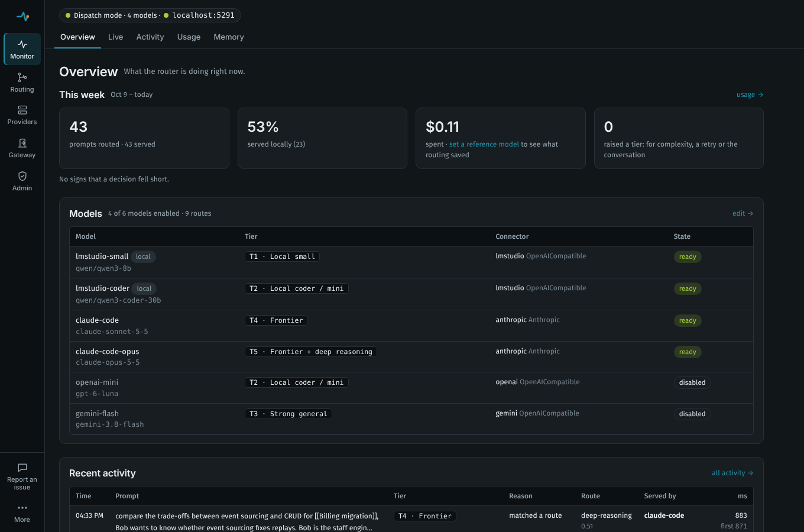Viewport: 804px width, 532px height.
Task: Click the gemini-flash model name
Action: point(97,414)
